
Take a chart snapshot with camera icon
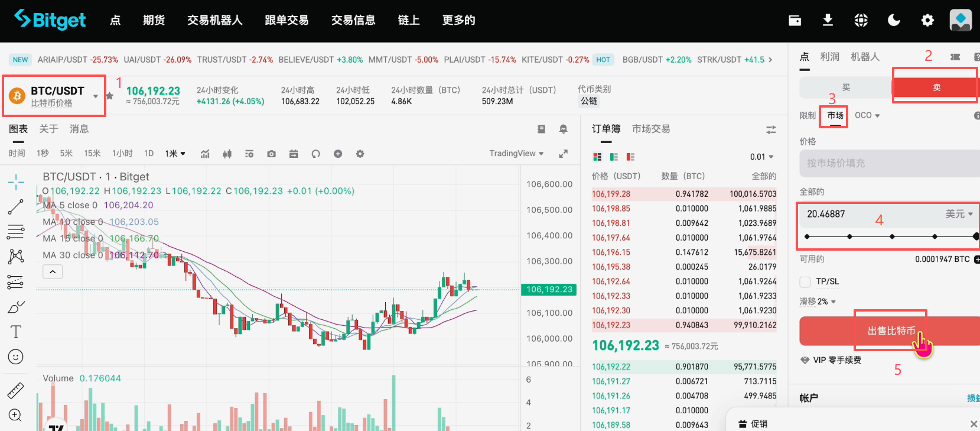tap(271, 154)
